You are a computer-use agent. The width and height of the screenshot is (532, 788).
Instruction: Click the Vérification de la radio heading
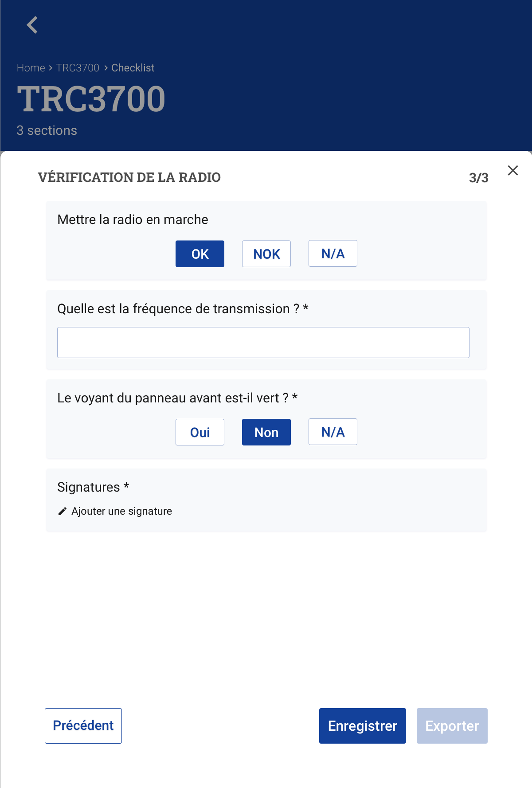point(129,177)
